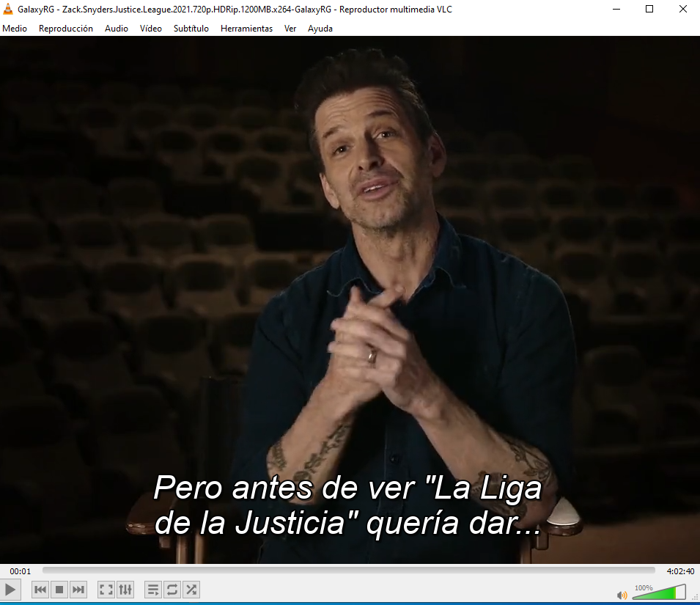Screen dimensions: 700x605
Task: Grab the window resize grip corner
Action: [x=695, y=597]
